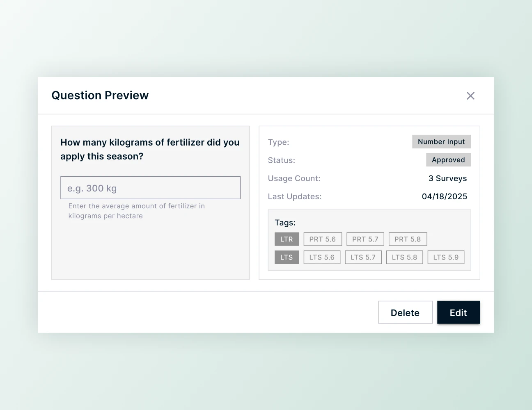
Task: Click the 'Status:' label
Action: [281, 160]
